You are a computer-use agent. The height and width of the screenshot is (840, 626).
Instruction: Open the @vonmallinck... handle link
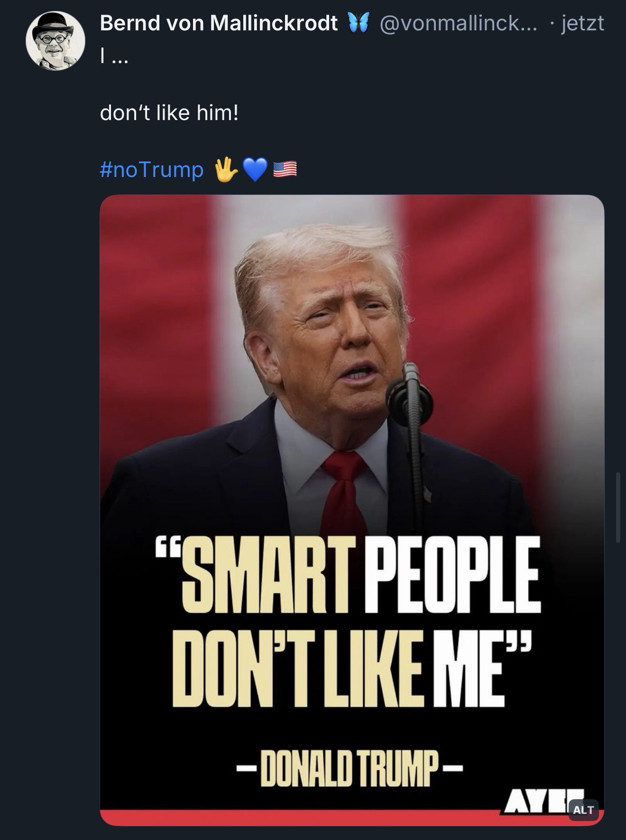(x=459, y=23)
